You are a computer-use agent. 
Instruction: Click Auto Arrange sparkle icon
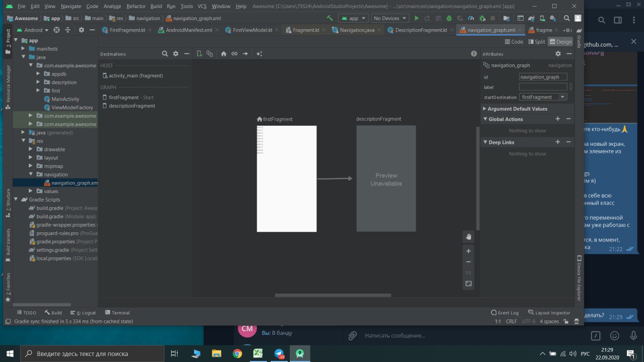[x=259, y=54]
